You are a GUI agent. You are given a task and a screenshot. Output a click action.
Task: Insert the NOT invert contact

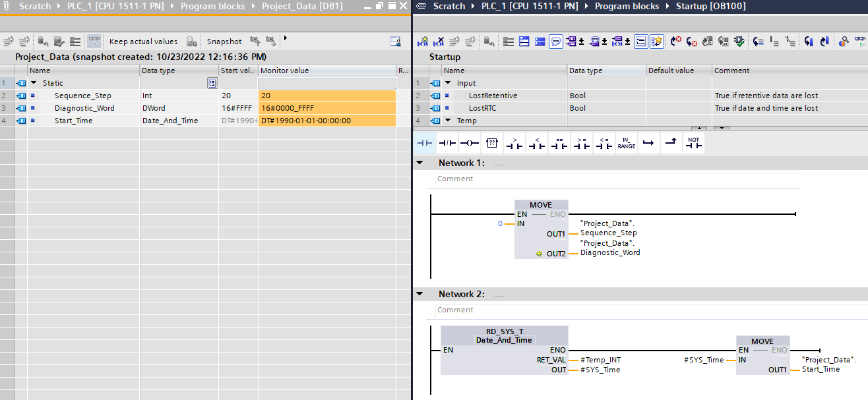click(693, 143)
